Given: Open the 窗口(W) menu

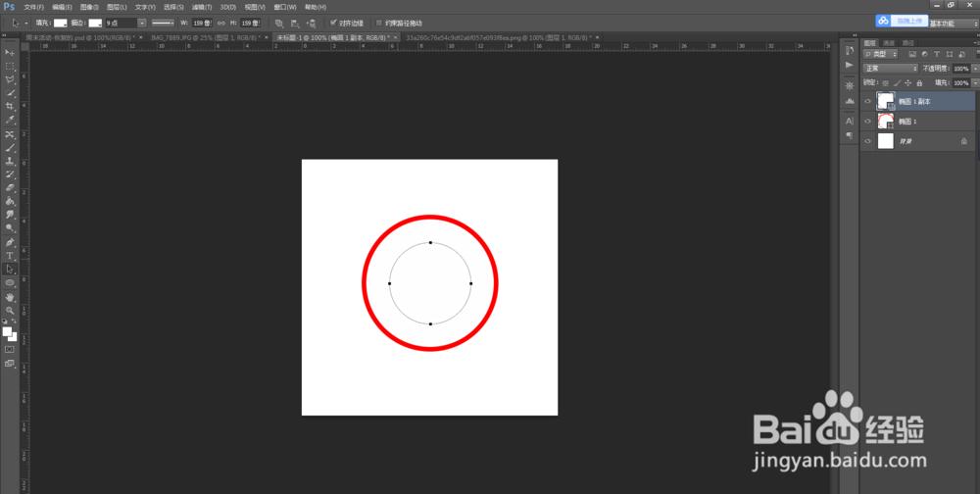Looking at the screenshot, I should coord(285,7).
